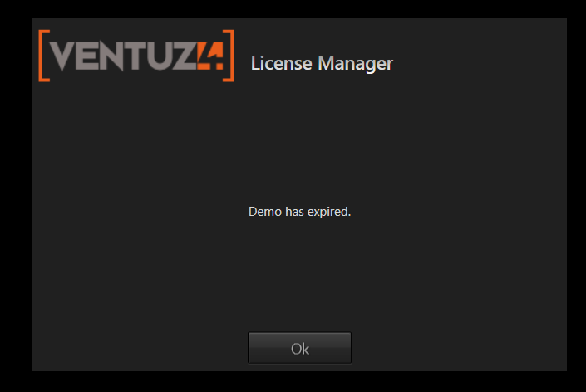Dismiss the dialog with Ok
The height and width of the screenshot is (392, 586).
pyautogui.click(x=300, y=348)
